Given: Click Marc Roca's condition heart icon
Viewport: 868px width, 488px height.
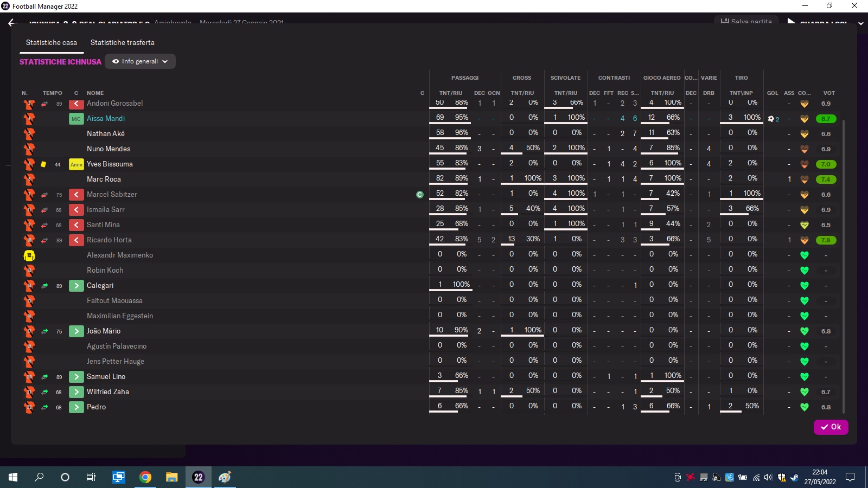Looking at the screenshot, I should tap(805, 179).
